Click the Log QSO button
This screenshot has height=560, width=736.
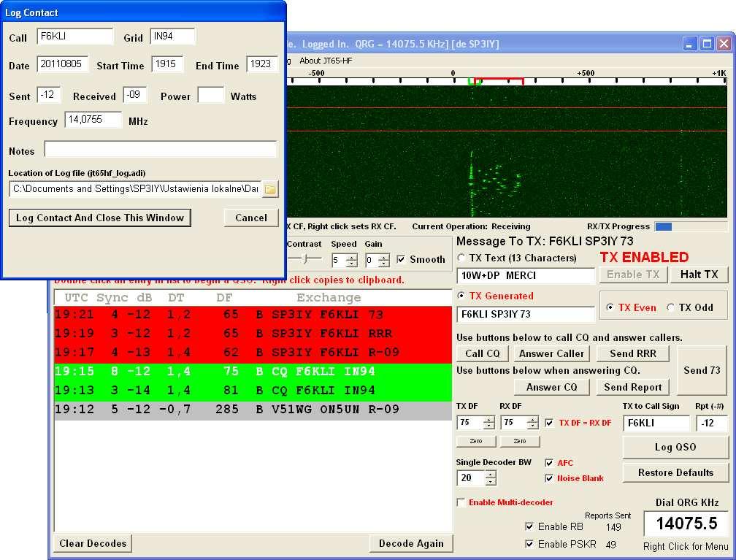[x=675, y=448]
